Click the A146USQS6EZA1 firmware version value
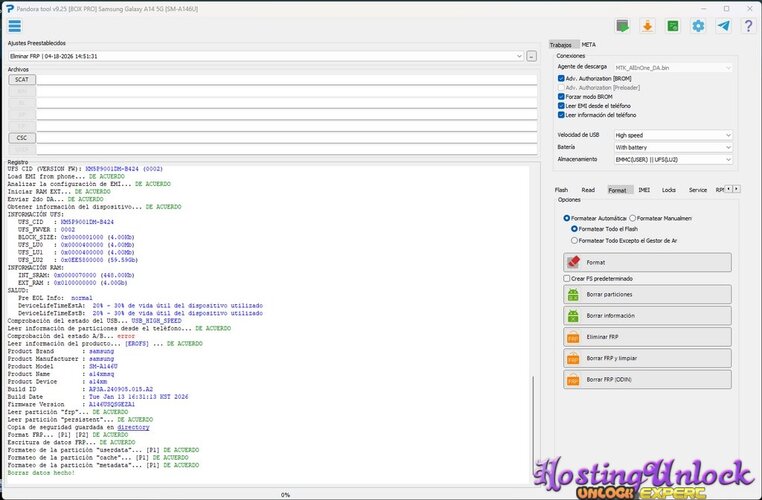This screenshot has width=762, height=500. point(112,404)
